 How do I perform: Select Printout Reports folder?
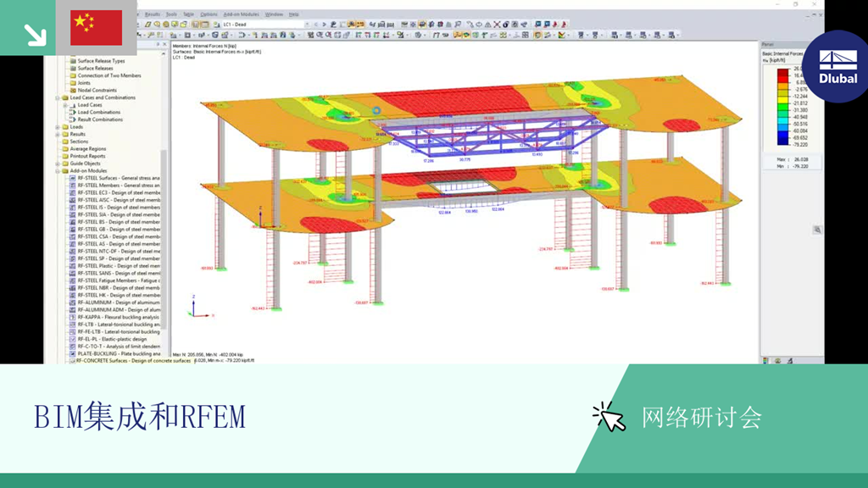87,156
